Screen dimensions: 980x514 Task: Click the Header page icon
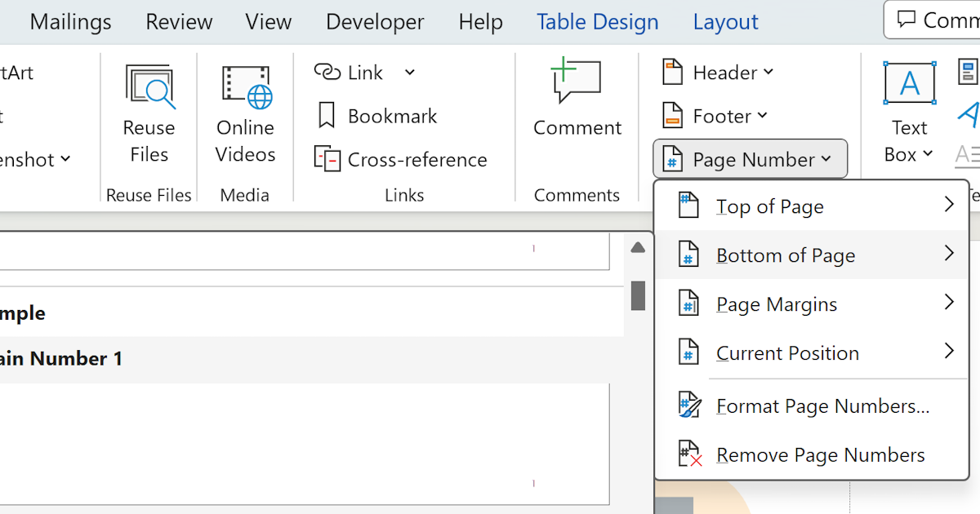tap(672, 72)
